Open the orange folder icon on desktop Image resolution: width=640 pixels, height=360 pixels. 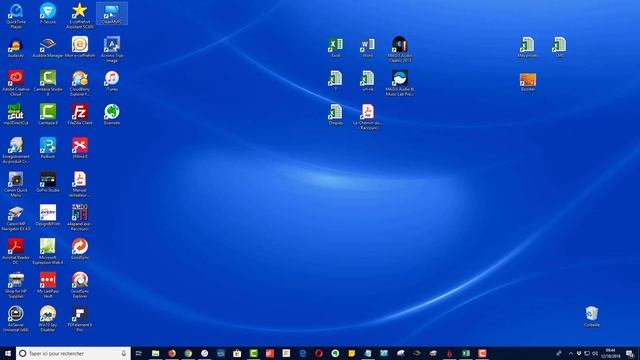pos(528,81)
